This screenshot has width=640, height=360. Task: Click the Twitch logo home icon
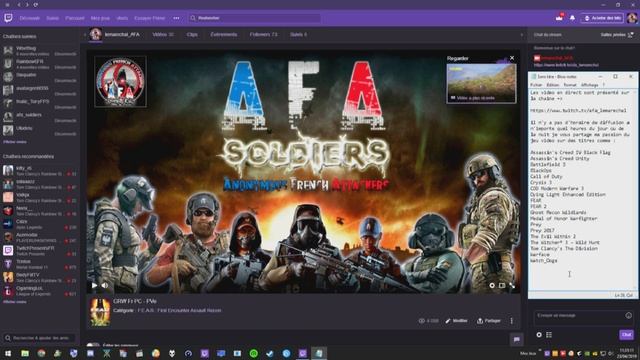tap(8, 18)
